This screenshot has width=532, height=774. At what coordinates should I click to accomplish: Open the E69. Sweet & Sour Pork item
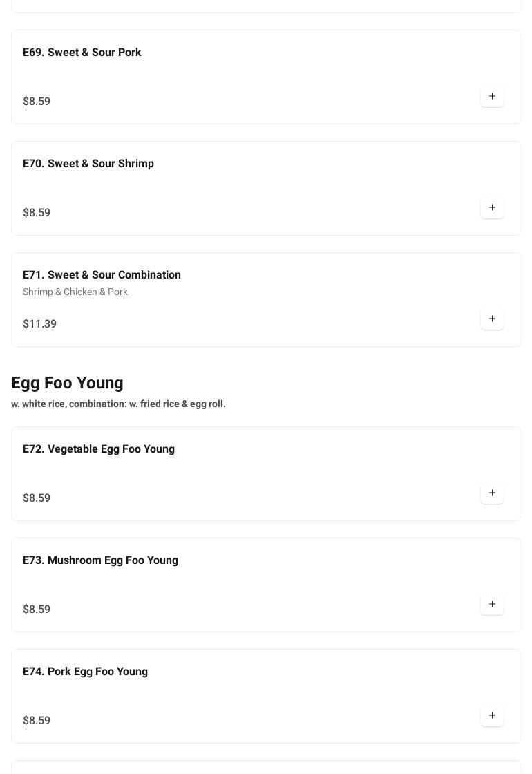[82, 53]
